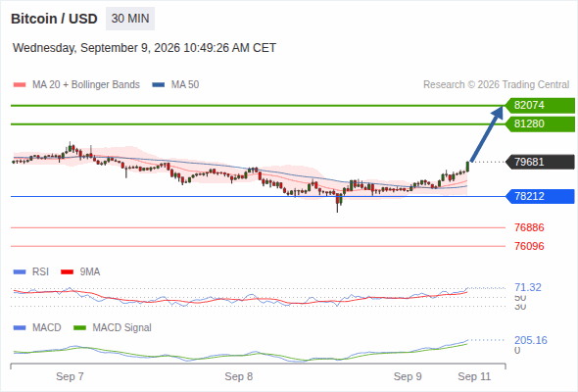Viewport: 578px width, 392px height.
Task: Toggle the MACD legend entry
Action: click(x=37, y=327)
